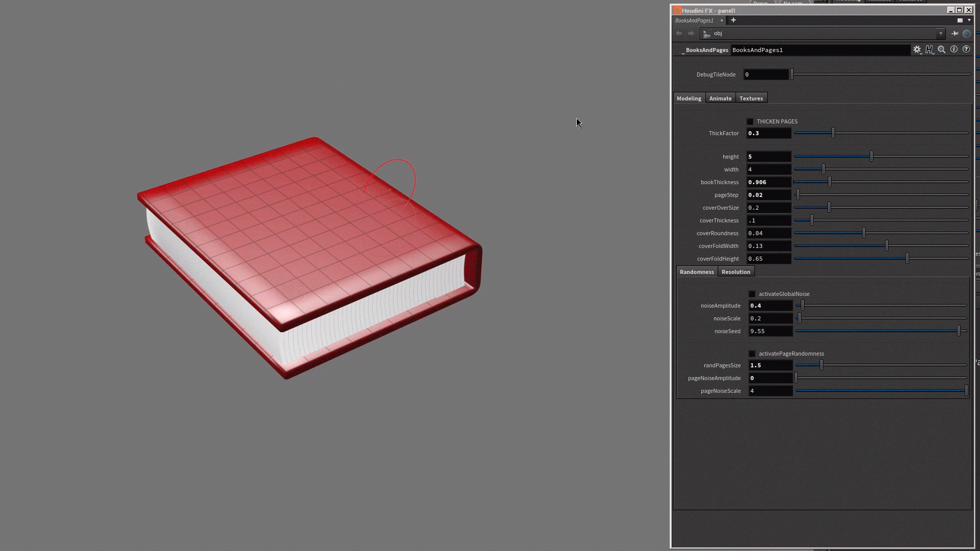Switch to the Animate tab

pos(720,98)
